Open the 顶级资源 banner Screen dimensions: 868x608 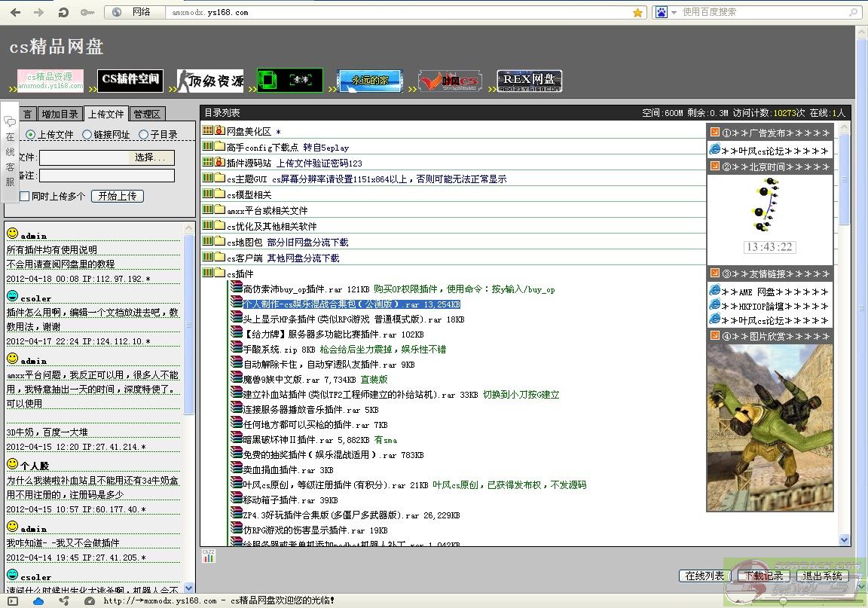[x=211, y=81]
